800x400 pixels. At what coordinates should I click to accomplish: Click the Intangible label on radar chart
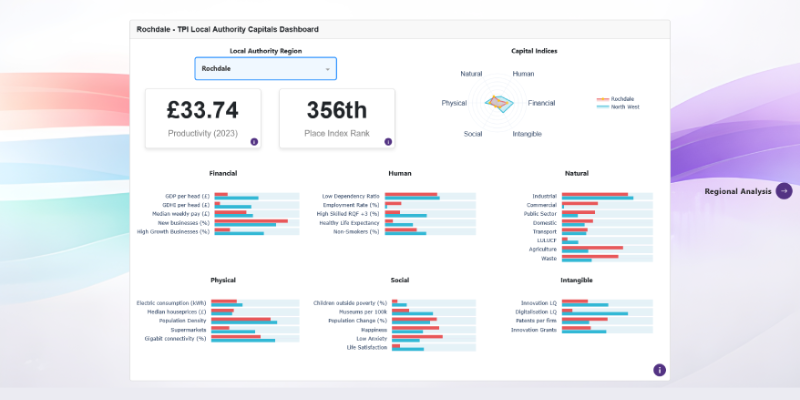[527, 134]
